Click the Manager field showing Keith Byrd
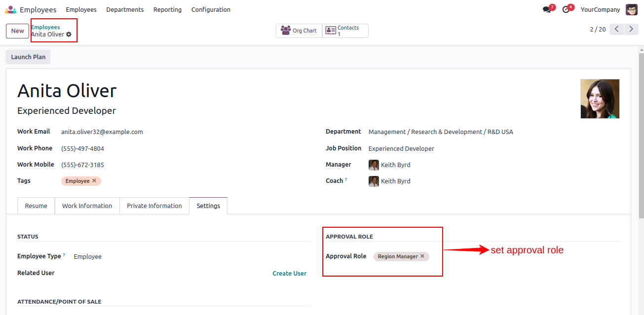644x315 pixels. click(x=494, y=165)
